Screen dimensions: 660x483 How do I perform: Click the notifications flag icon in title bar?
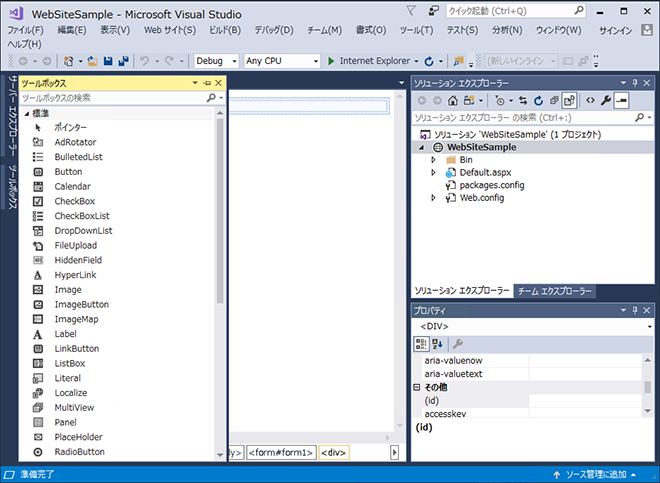411,11
